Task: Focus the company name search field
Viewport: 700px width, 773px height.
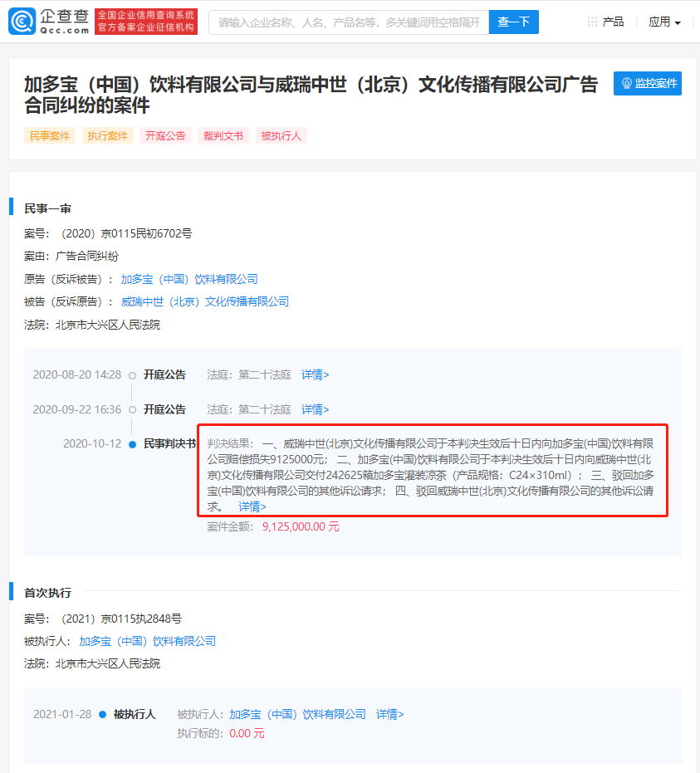Action: tap(348, 22)
